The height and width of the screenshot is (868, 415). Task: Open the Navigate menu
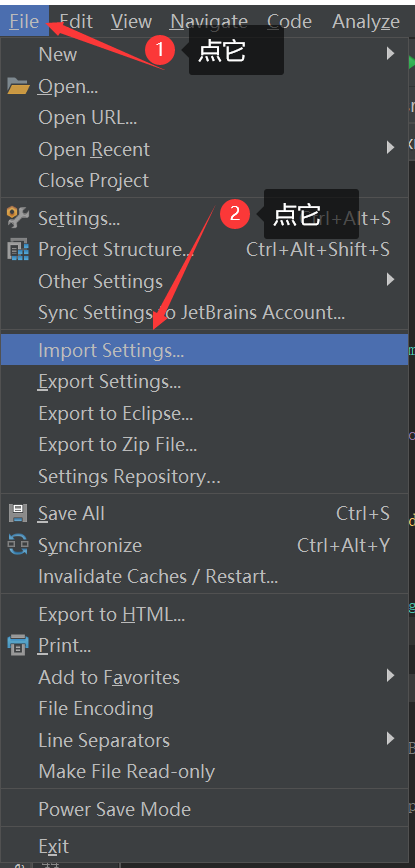point(209,22)
